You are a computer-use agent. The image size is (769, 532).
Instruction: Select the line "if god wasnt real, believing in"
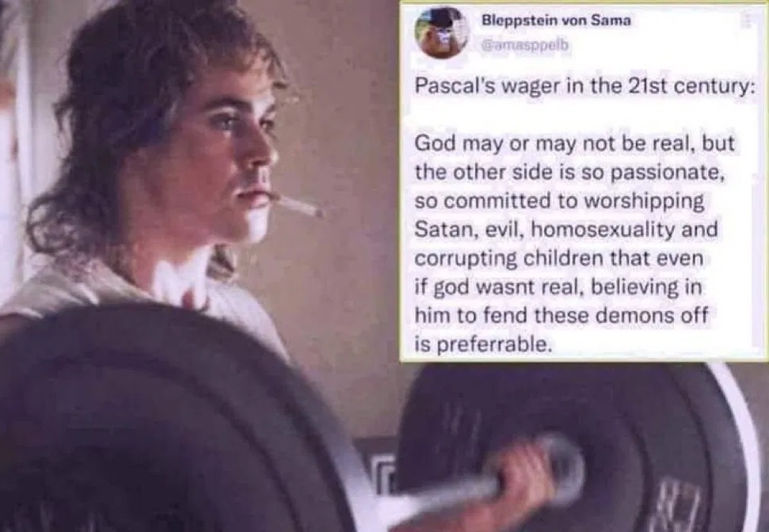point(558,287)
